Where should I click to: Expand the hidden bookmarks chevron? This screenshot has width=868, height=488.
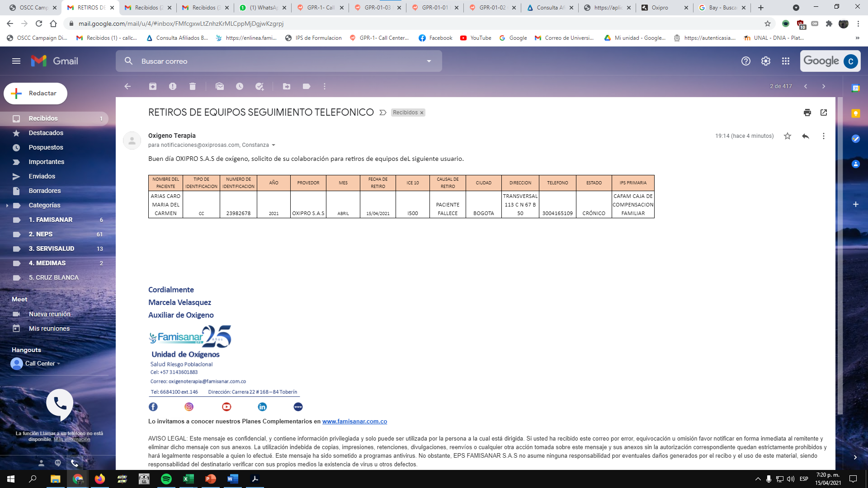tap(858, 38)
